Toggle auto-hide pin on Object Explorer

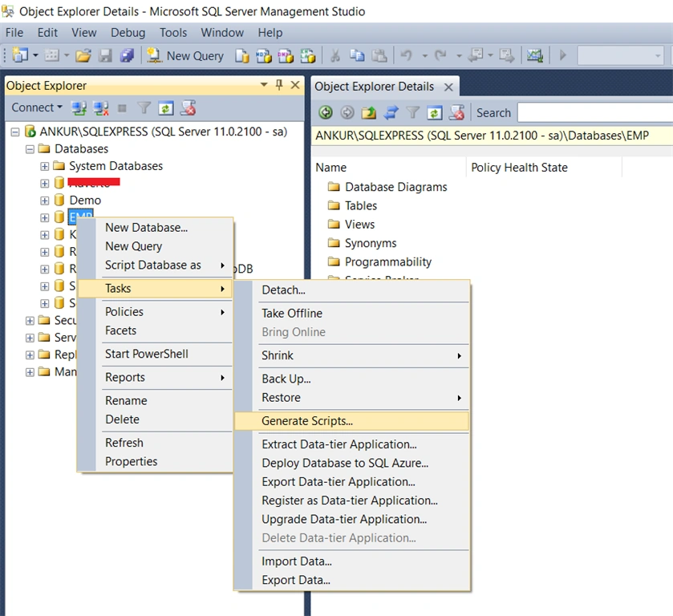[x=279, y=85]
